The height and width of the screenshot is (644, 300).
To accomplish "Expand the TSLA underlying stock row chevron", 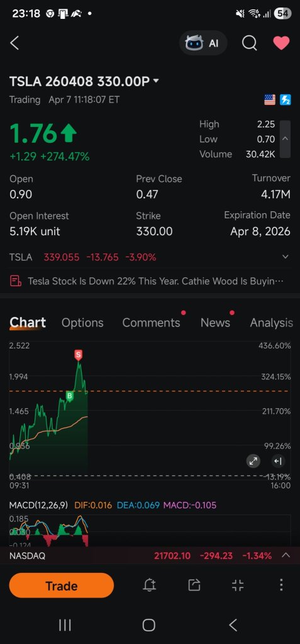I will click(286, 257).
